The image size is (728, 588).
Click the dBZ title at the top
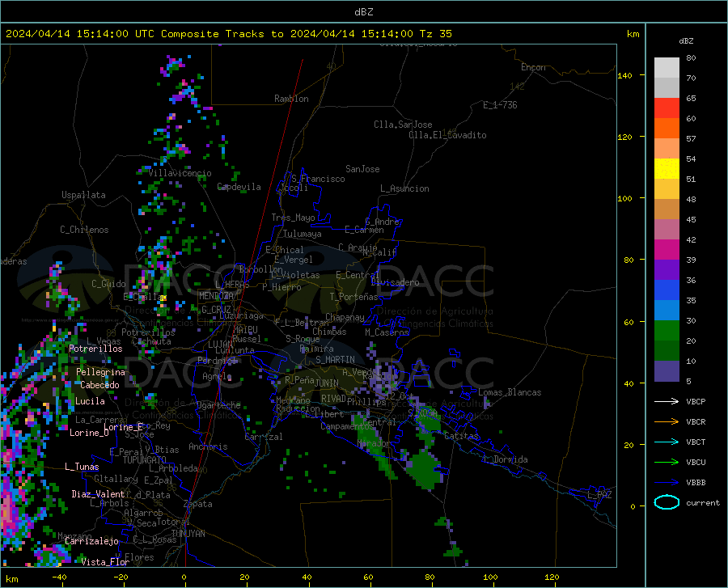coord(363,12)
